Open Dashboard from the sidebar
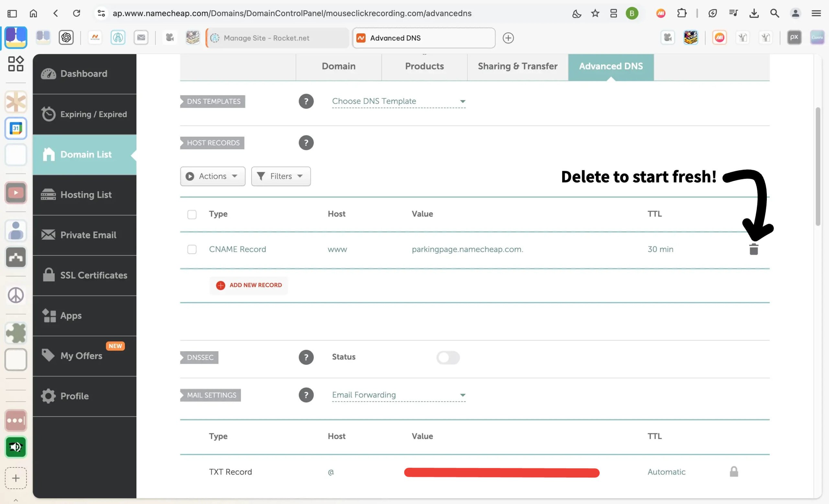This screenshot has width=829, height=504. [84, 73]
